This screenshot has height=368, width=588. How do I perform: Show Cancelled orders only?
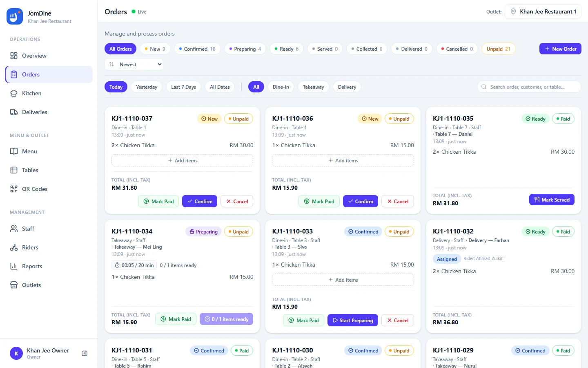(x=457, y=49)
